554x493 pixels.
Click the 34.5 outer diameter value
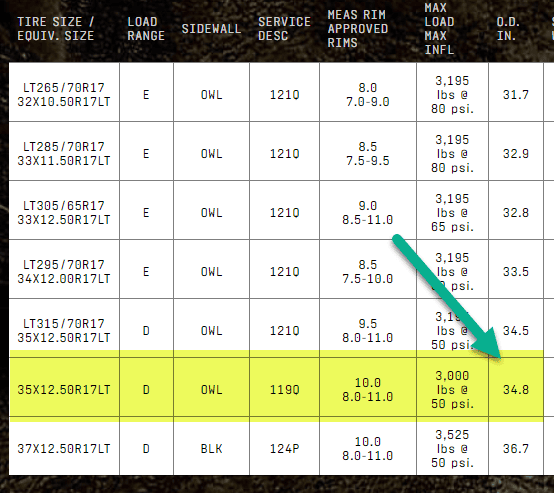pos(516,331)
